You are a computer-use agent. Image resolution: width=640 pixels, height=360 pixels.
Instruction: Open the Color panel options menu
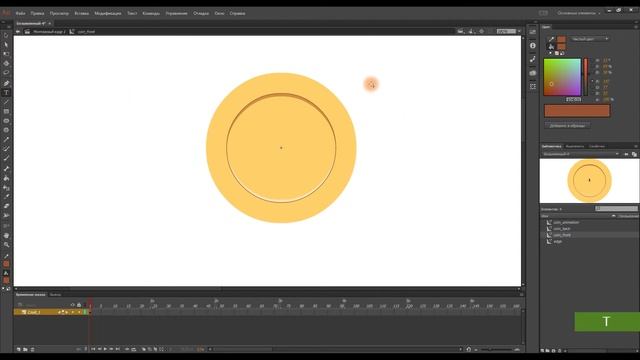pyautogui.click(x=636, y=27)
